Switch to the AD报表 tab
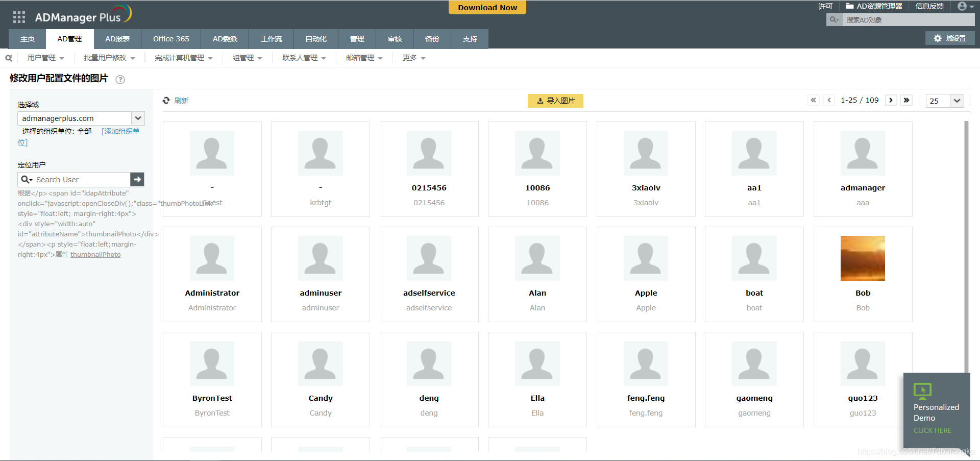 117,39
